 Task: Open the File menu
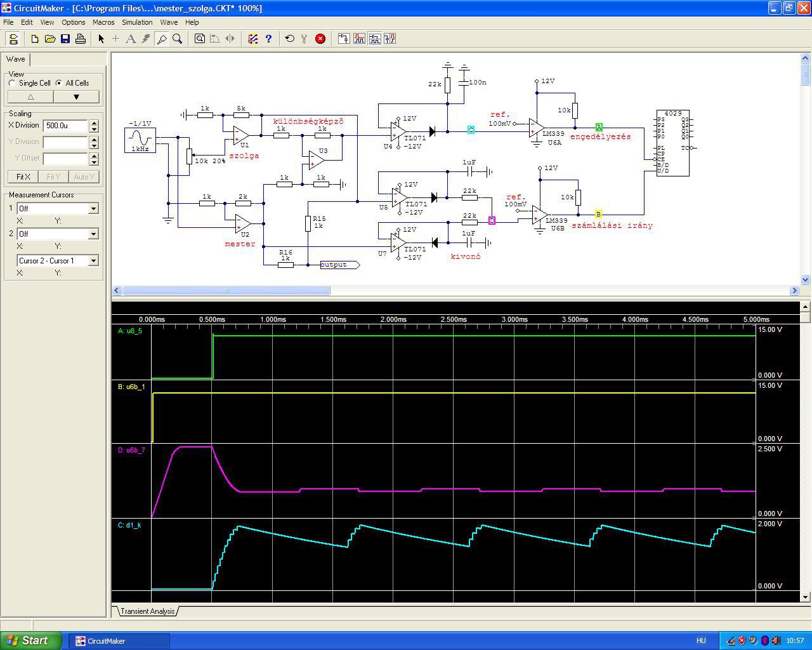[8, 22]
